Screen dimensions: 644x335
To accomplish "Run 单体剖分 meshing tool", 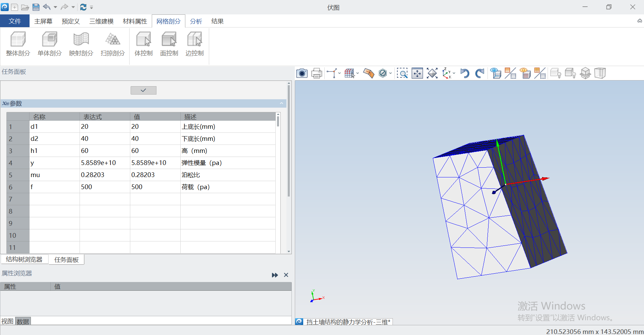I will point(50,44).
